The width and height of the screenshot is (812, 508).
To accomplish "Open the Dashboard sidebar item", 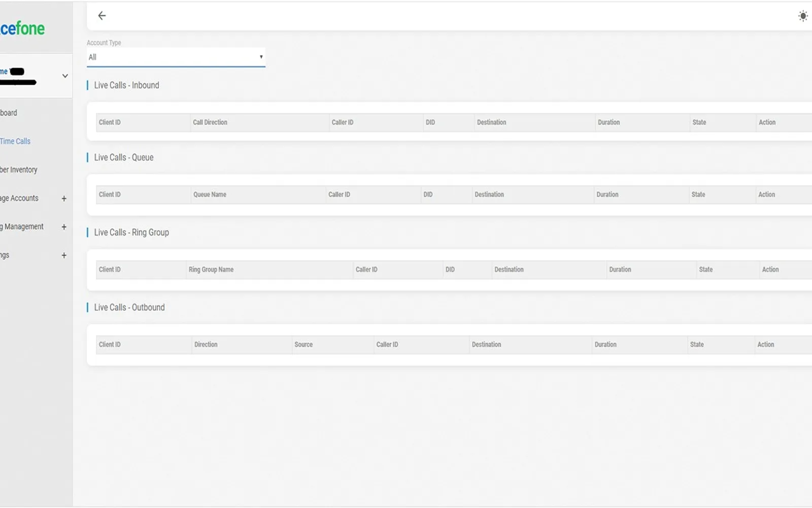I will (9, 113).
